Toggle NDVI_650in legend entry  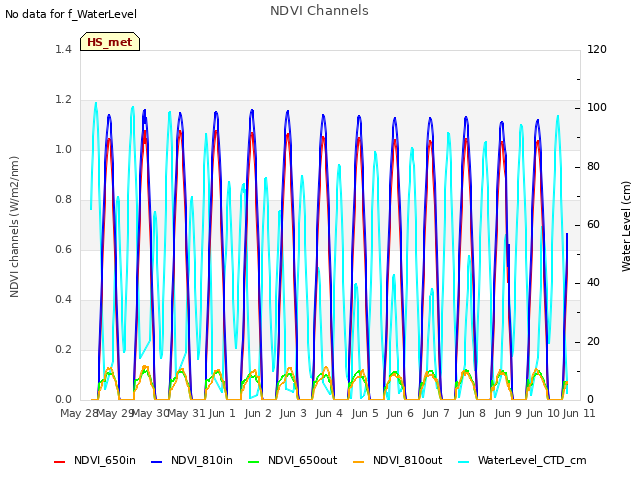pos(95,460)
